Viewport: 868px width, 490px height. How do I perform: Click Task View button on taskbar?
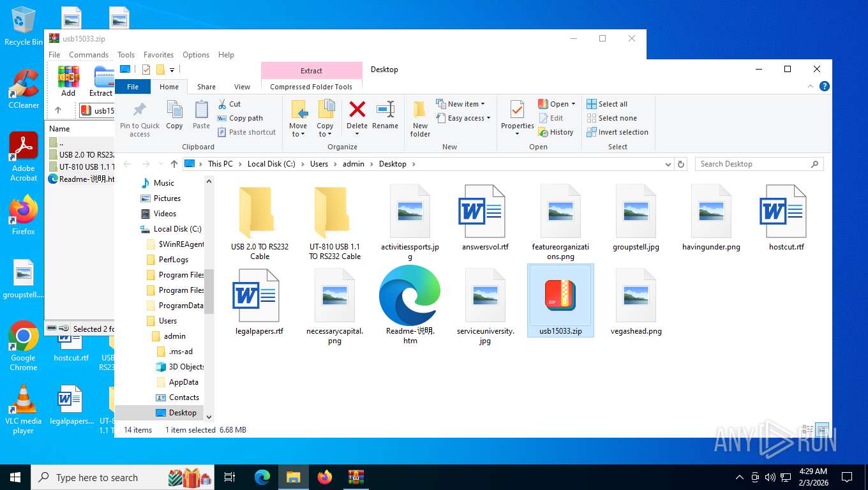230,477
